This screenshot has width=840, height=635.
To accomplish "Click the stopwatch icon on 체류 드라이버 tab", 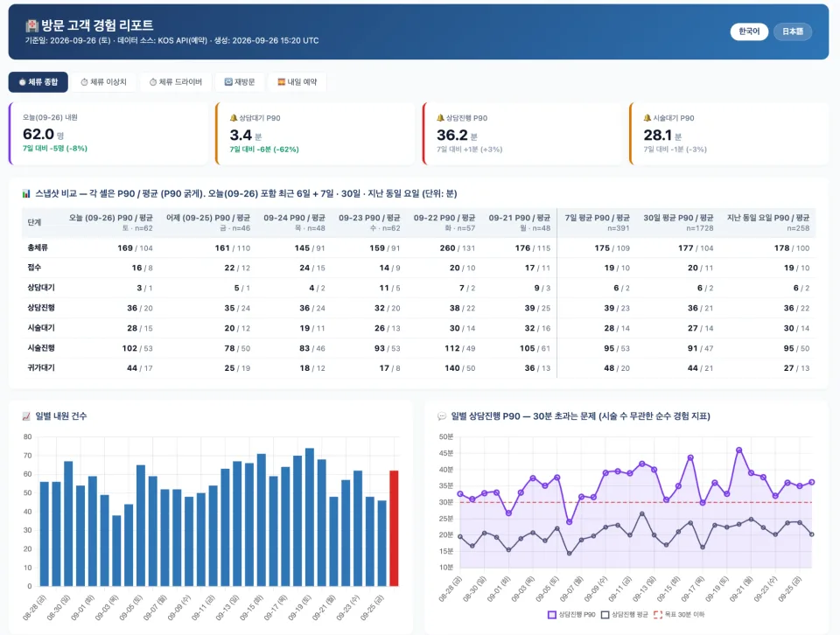I will (x=152, y=82).
